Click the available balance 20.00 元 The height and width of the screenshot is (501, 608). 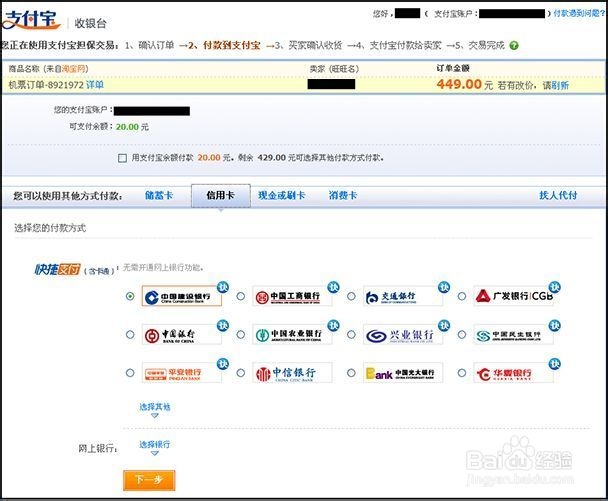point(132,127)
